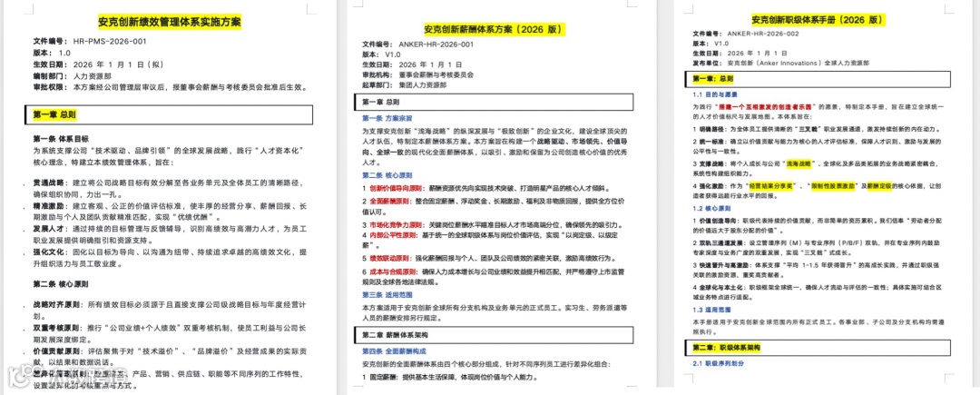The image size is (980, 395).
Task: Click the highlighted phrase 浅海战略 in the handbook
Action: tap(800, 163)
